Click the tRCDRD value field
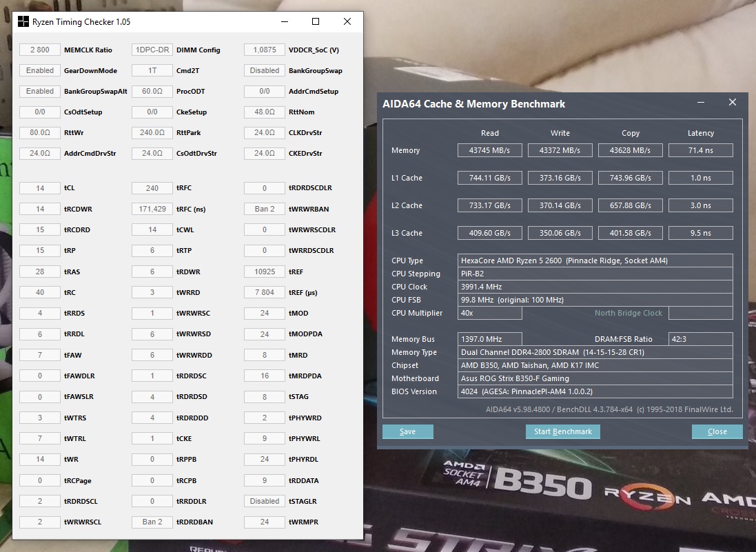Viewport: 756px width, 552px height. pos(40,230)
